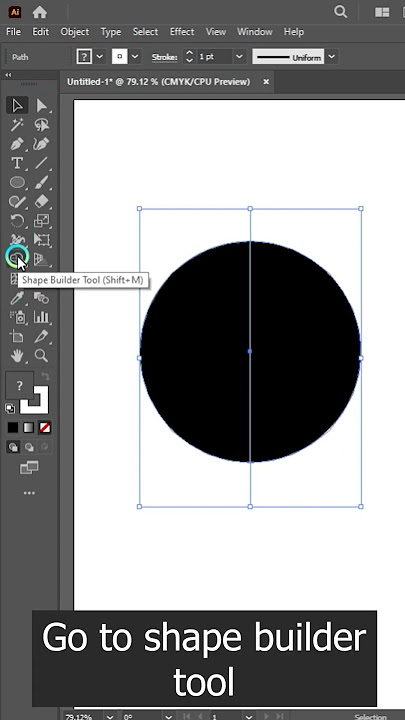The width and height of the screenshot is (405, 720).
Task: Select the Symbol Sprayer tool
Action: tap(17, 317)
